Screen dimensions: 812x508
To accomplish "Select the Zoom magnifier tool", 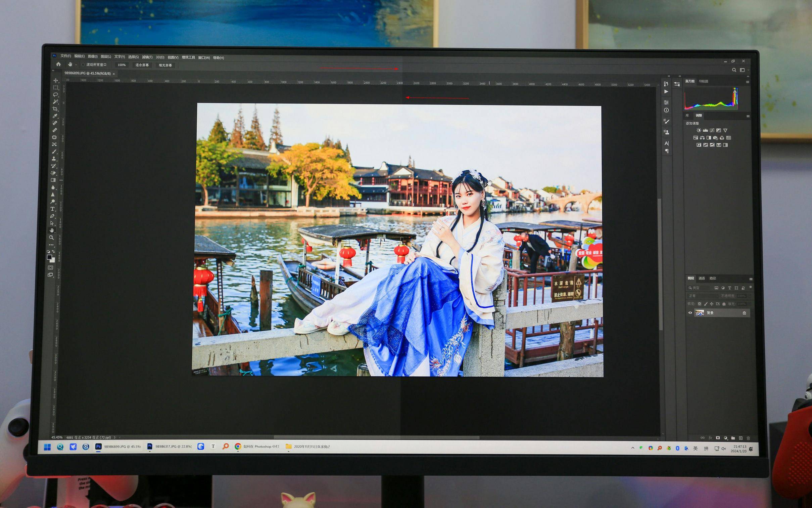I will (51, 238).
